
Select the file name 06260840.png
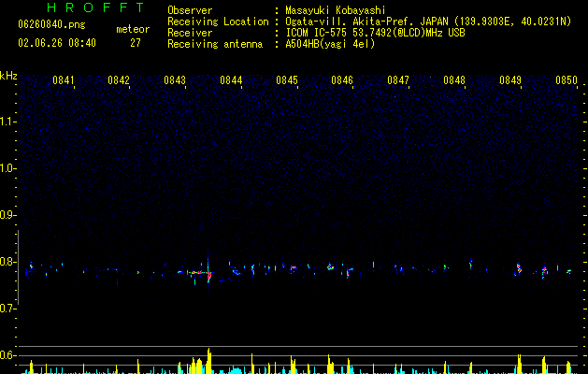click(x=51, y=25)
